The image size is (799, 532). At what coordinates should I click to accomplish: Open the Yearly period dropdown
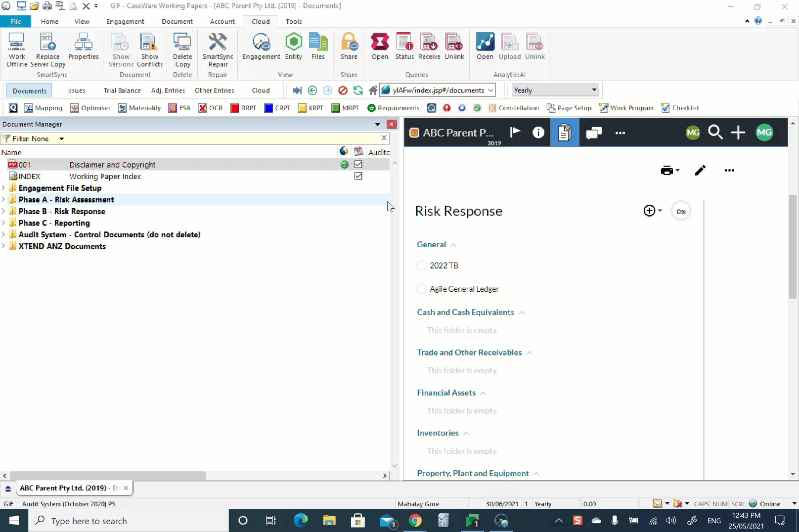[x=555, y=90]
